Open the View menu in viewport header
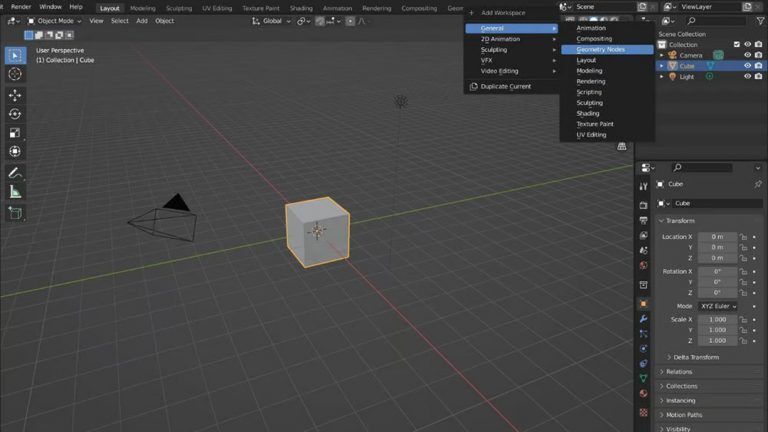This screenshot has width=768, height=432. pyautogui.click(x=96, y=21)
